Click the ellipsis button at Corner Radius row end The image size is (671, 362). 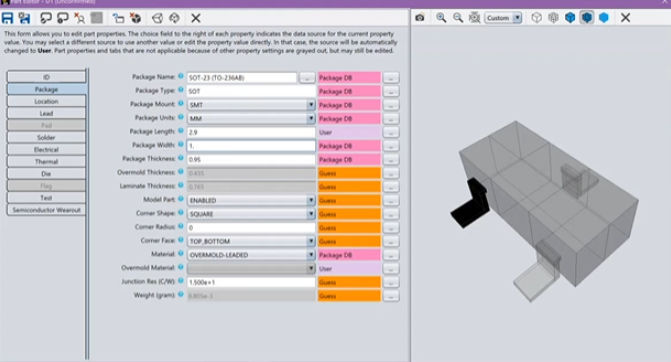point(391,228)
